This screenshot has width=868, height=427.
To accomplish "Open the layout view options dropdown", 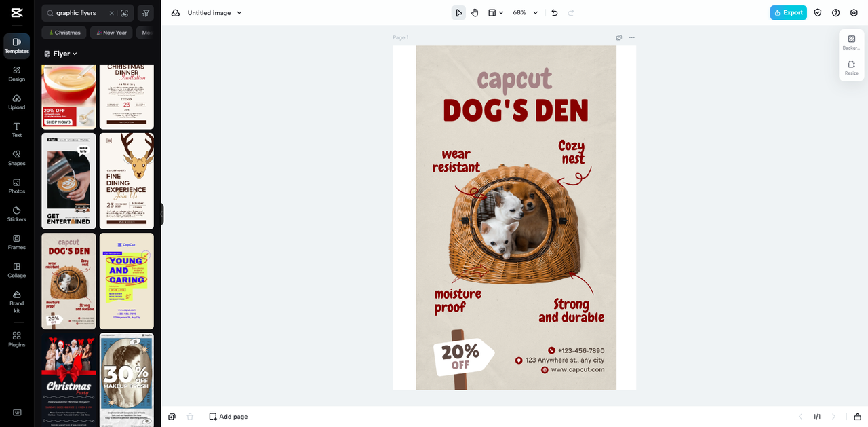I will [496, 13].
